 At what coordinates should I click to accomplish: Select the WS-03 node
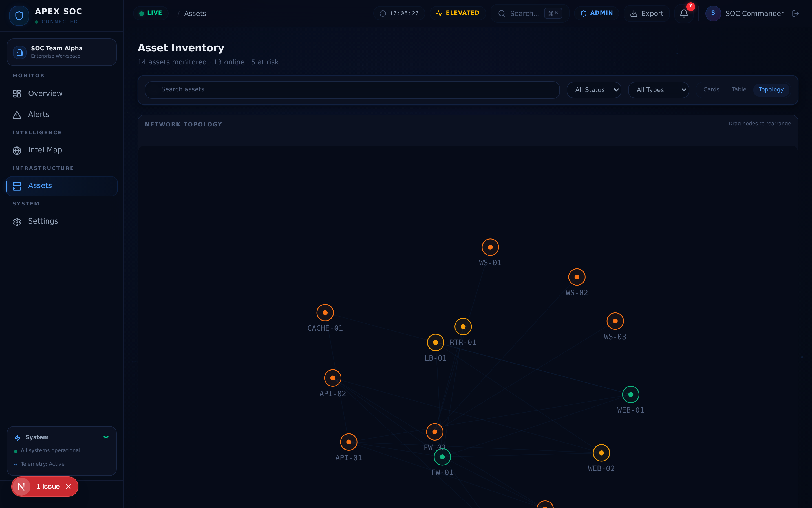(x=615, y=321)
